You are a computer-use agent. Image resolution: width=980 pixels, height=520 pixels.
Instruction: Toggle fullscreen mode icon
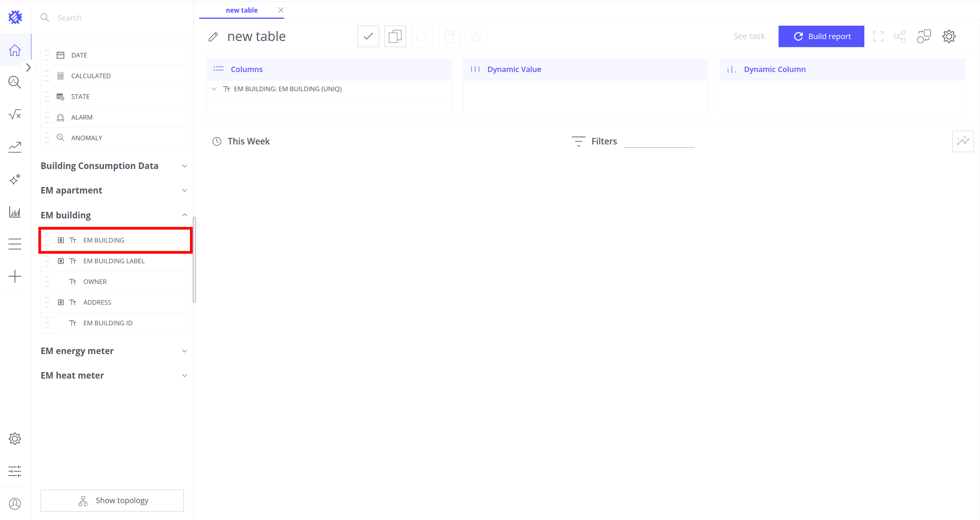click(x=878, y=37)
